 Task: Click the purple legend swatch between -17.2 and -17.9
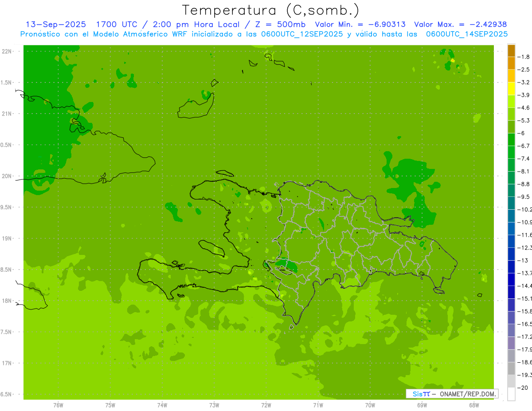click(x=511, y=343)
